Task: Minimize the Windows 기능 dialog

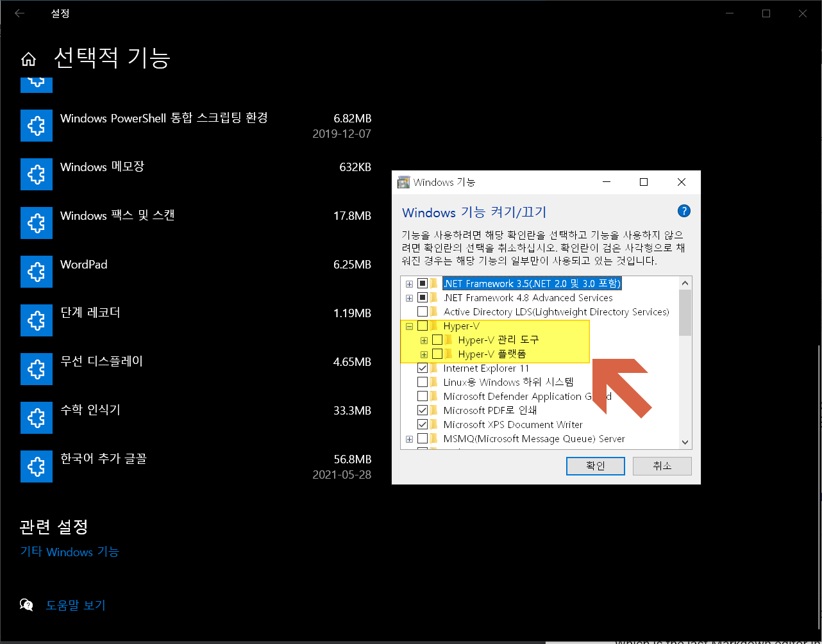Action: [607, 183]
